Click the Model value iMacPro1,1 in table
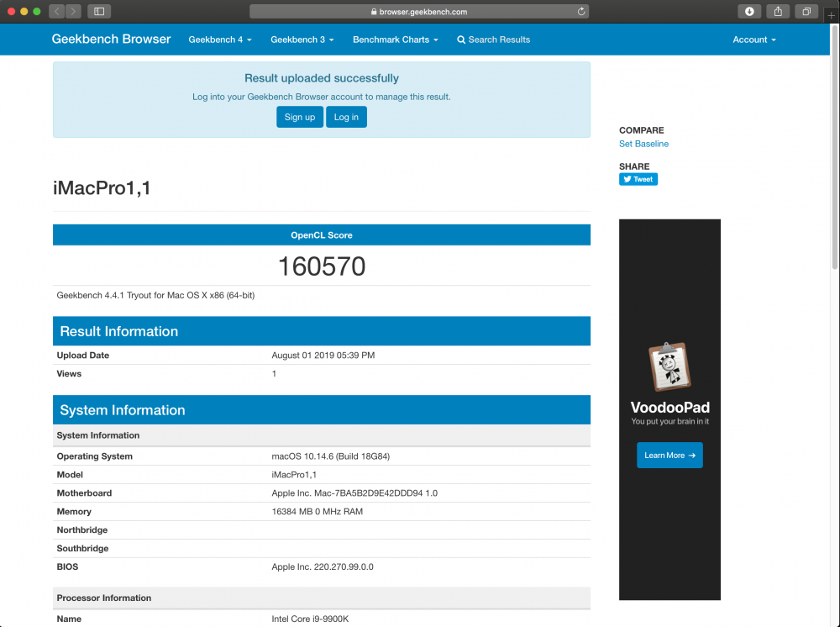 [x=294, y=475]
